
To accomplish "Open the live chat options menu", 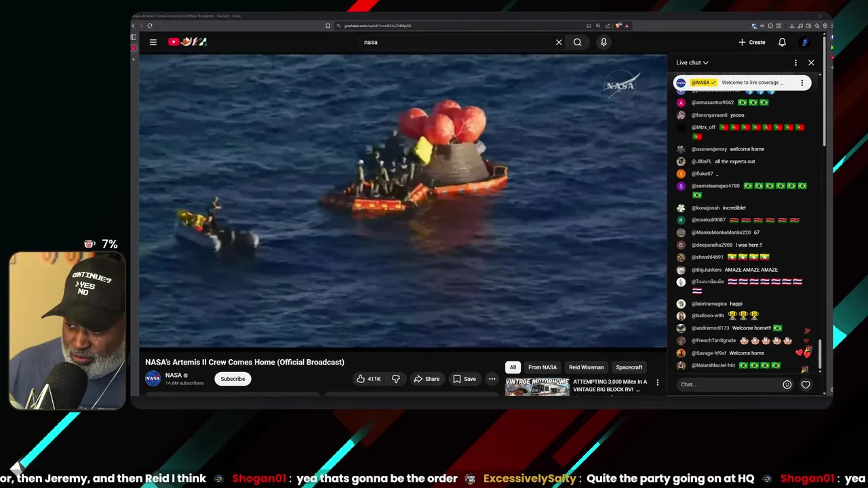I will 795,62.
